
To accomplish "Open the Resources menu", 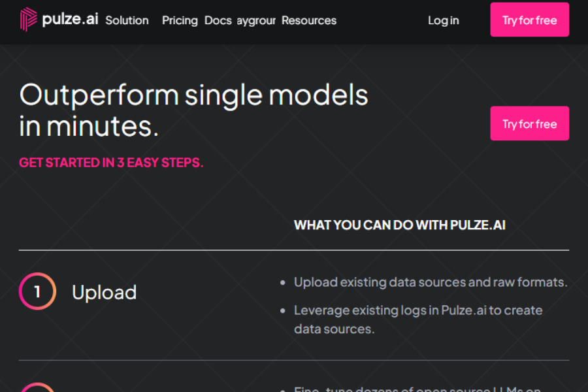I will pyautogui.click(x=308, y=20).
